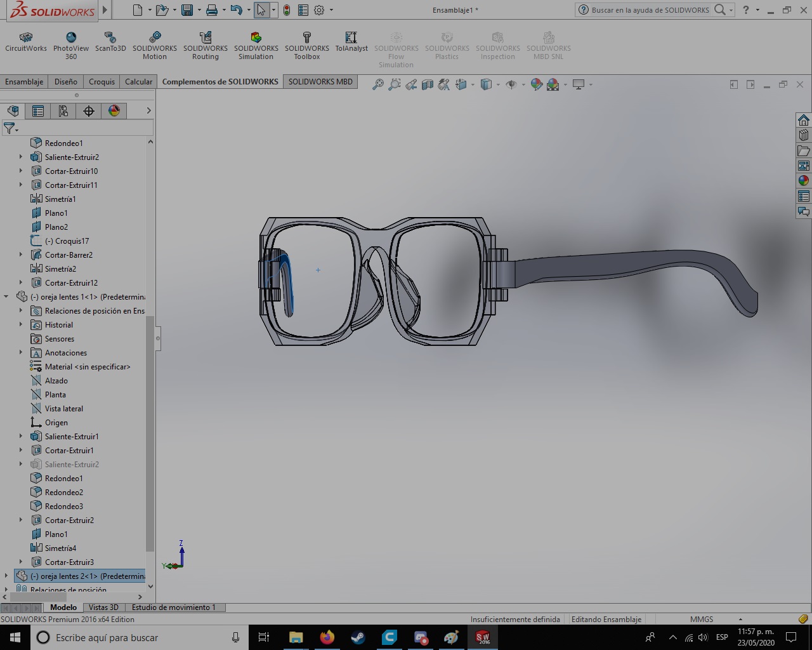
Task: Select the Origen item
Action: tap(56, 423)
